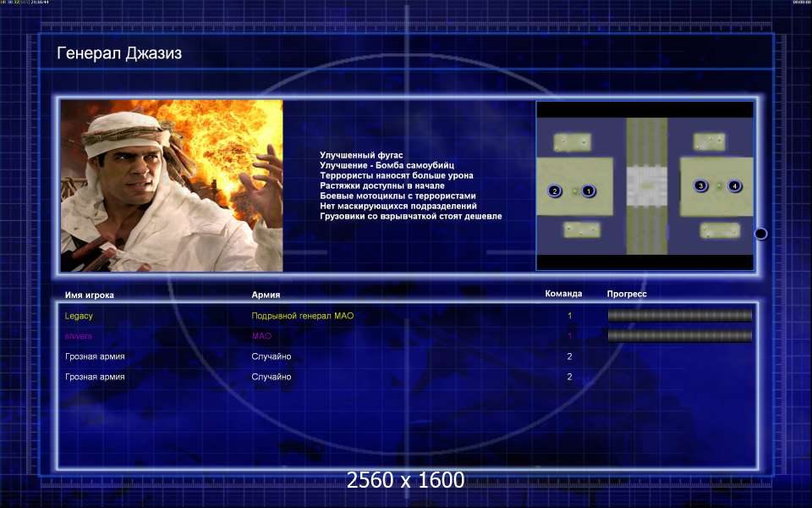Click the shivers player loading progress bar
The width and height of the screenshot is (812, 508).
coord(679,336)
